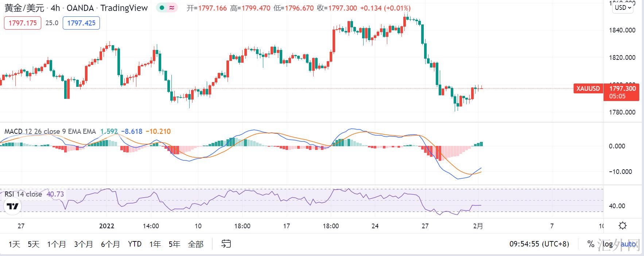Click the red sell price 1797.175
Screen dimensions: 644x256
[23, 23]
